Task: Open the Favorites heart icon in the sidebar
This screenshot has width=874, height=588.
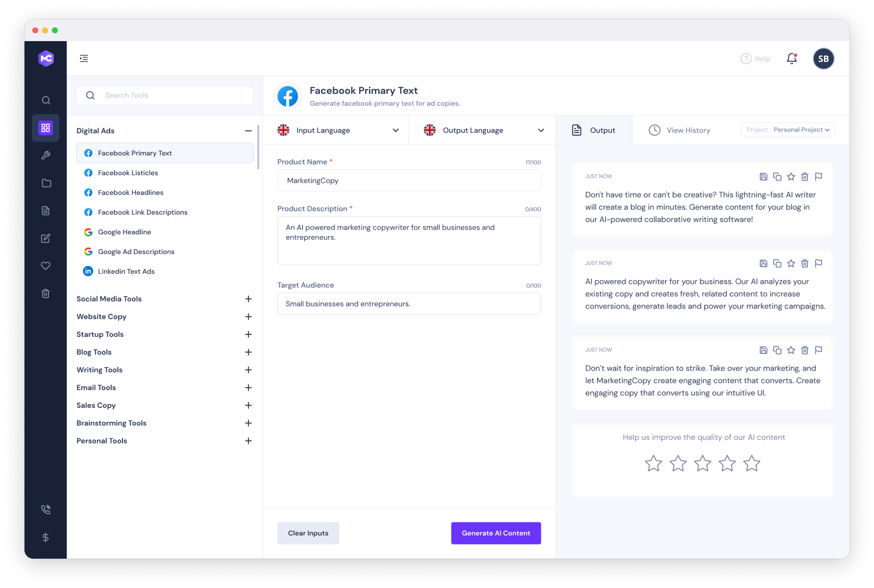Action: coord(46,265)
